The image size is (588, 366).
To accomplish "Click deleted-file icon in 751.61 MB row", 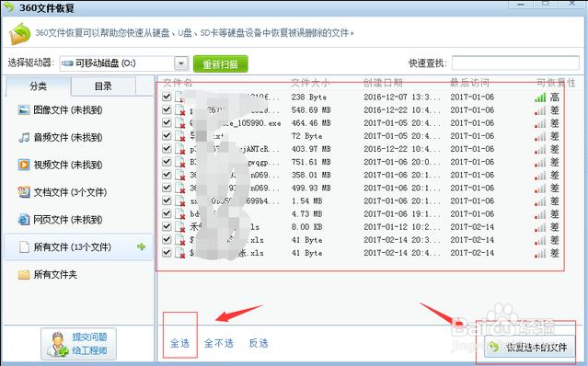I will pos(180,162).
